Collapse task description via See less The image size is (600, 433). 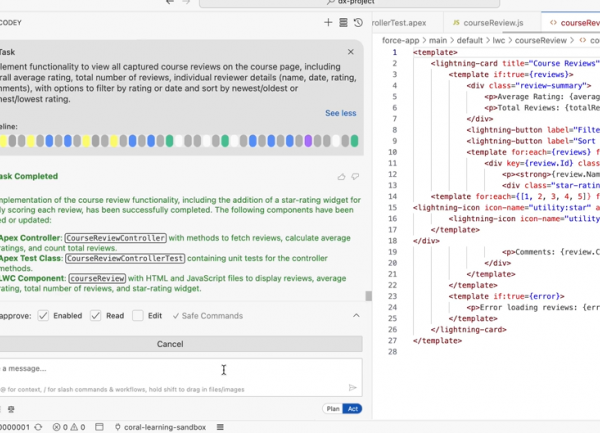pyautogui.click(x=340, y=113)
